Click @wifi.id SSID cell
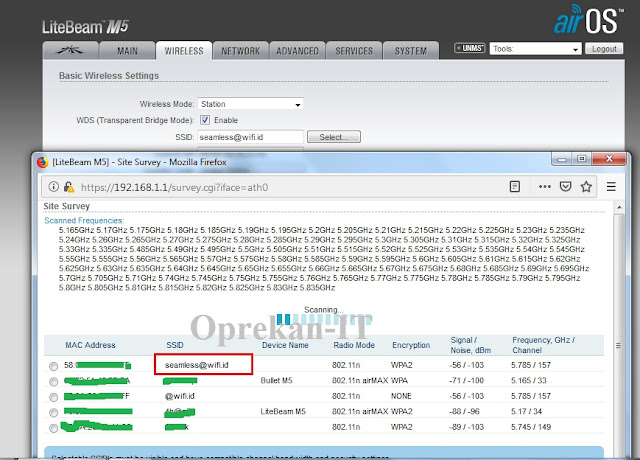Image resolution: width=640 pixels, height=460 pixels. 179,396
